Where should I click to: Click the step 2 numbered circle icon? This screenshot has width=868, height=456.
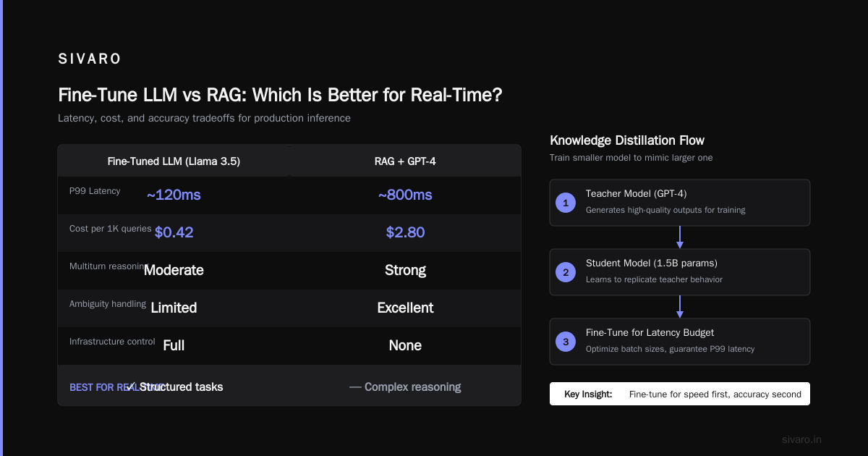(x=566, y=272)
